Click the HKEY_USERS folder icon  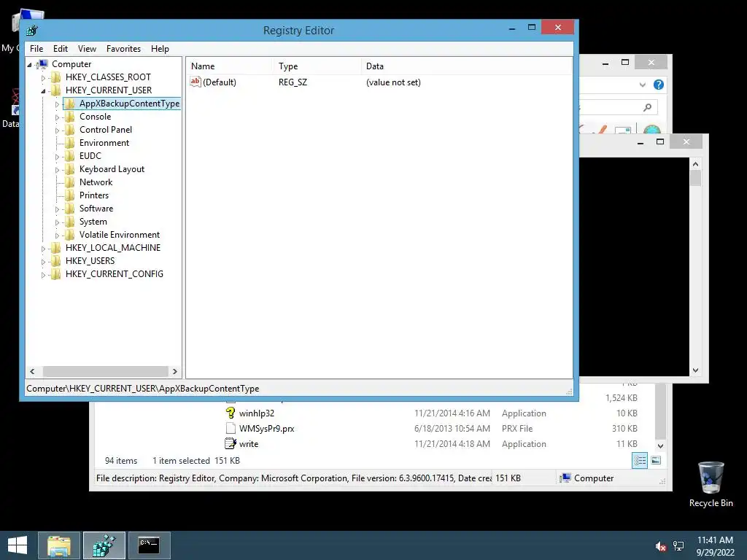pyautogui.click(x=55, y=260)
